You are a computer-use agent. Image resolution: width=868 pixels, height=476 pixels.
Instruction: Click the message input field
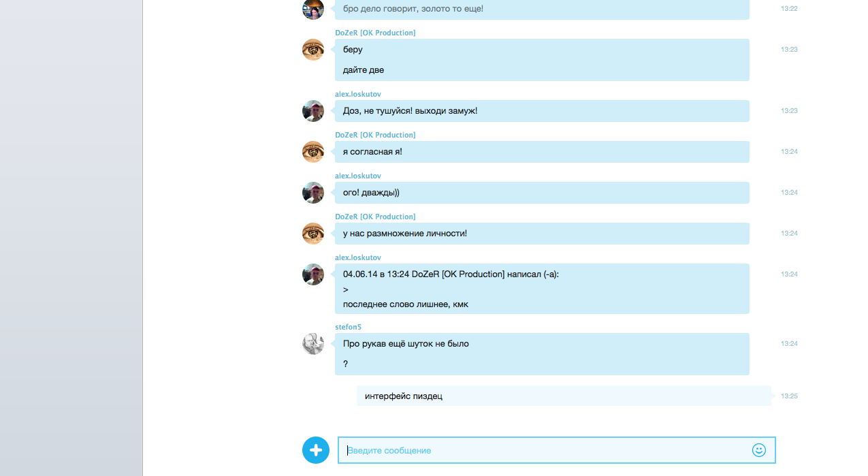(x=556, y=450)
